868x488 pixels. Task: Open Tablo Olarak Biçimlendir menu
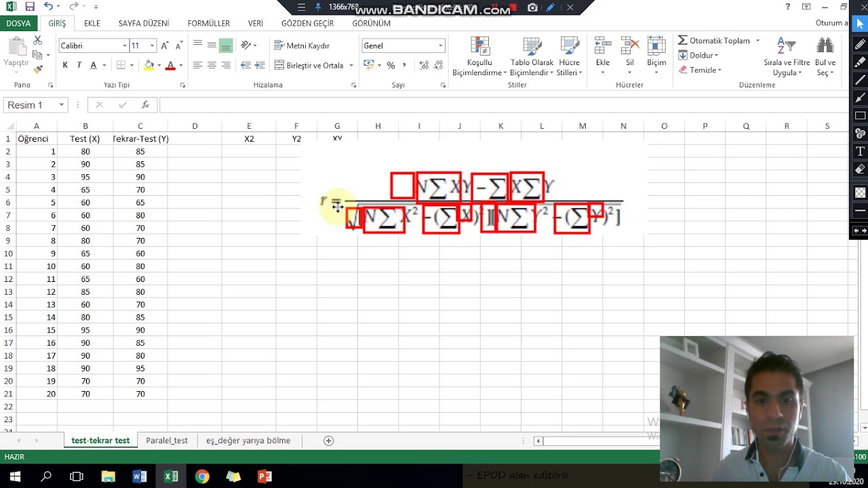(x=532, y=57)
